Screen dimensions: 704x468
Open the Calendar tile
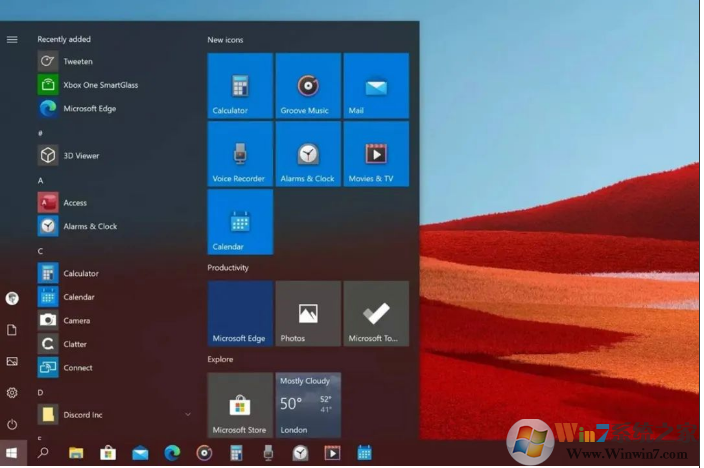[x=240, y=222]
